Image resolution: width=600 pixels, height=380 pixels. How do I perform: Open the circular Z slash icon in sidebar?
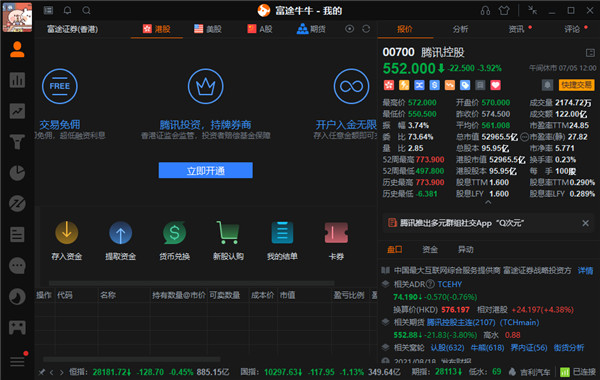[17, 204]
